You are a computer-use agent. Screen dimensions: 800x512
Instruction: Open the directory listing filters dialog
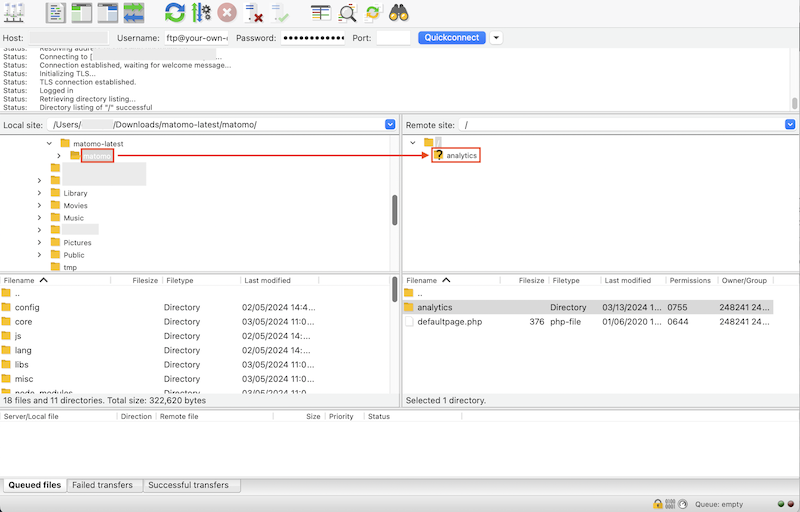pos(321,13)
